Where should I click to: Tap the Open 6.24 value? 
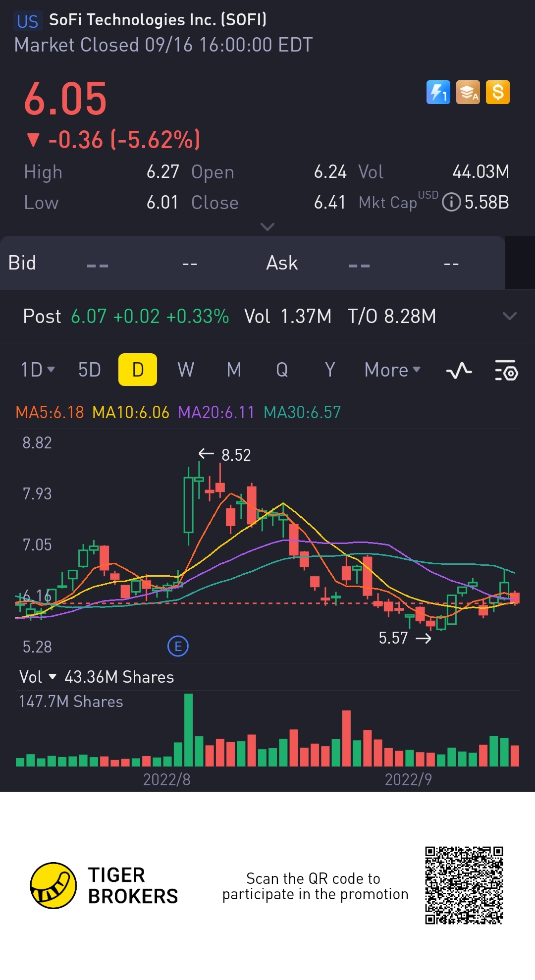(x=330, y=171)
